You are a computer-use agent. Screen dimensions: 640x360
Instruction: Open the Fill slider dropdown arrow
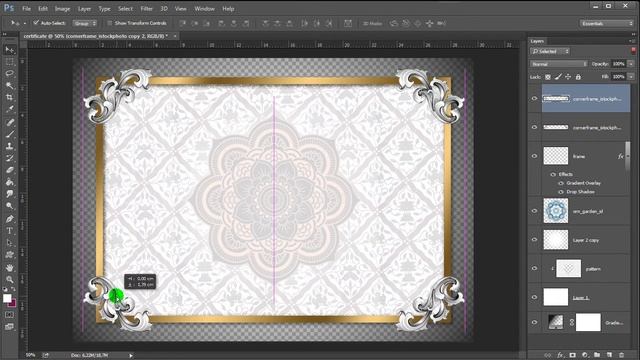(631, 77)
